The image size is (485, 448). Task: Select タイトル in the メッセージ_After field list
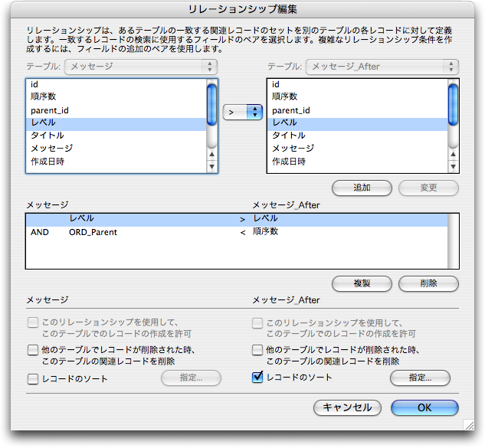pos(356,136)
